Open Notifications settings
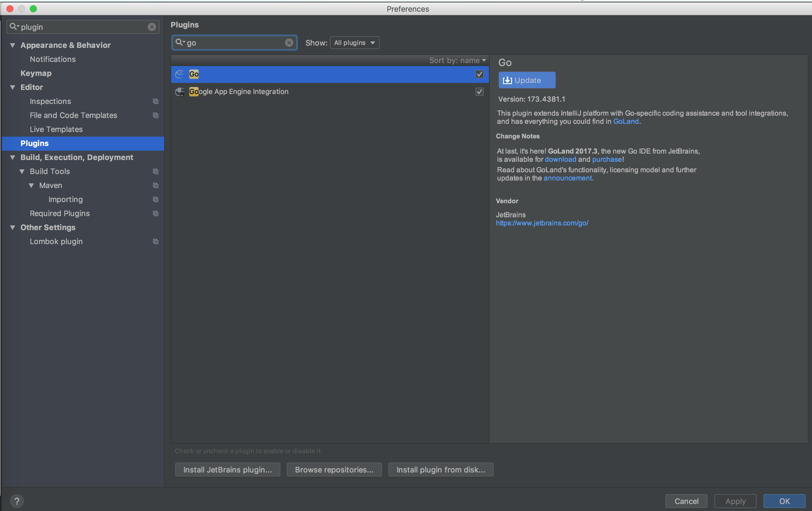 [53, 59]
